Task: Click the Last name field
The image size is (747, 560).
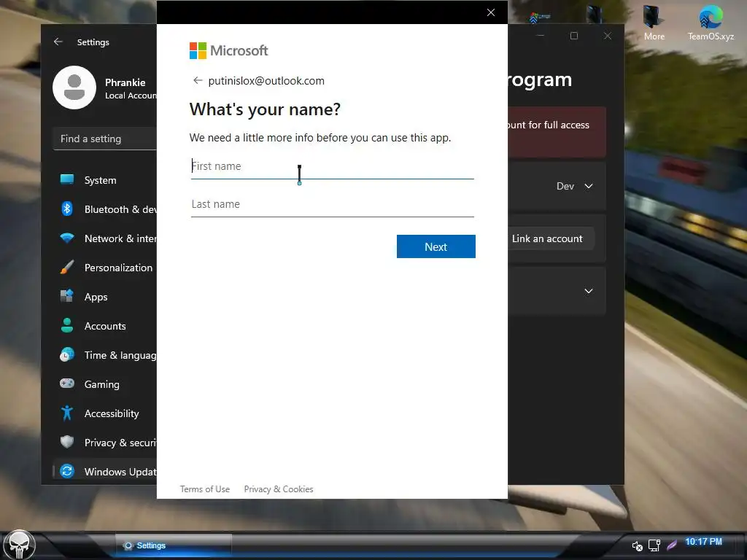Action: click(332, 204)
